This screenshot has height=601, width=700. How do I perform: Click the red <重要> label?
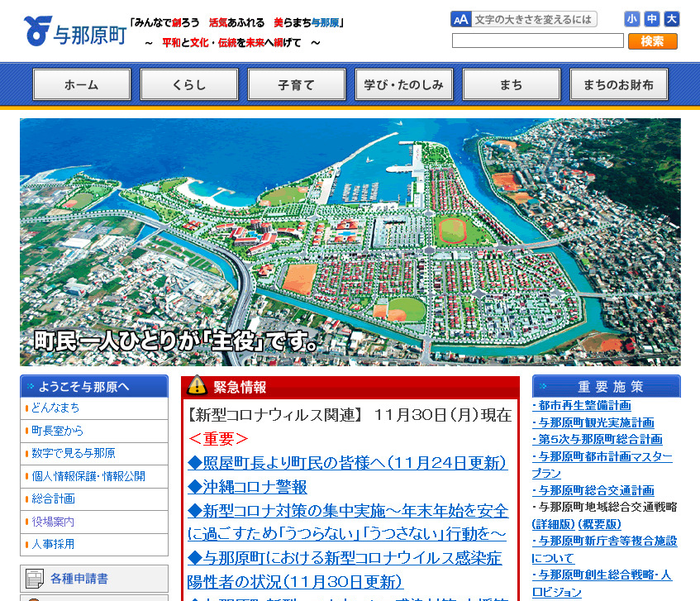218,439
